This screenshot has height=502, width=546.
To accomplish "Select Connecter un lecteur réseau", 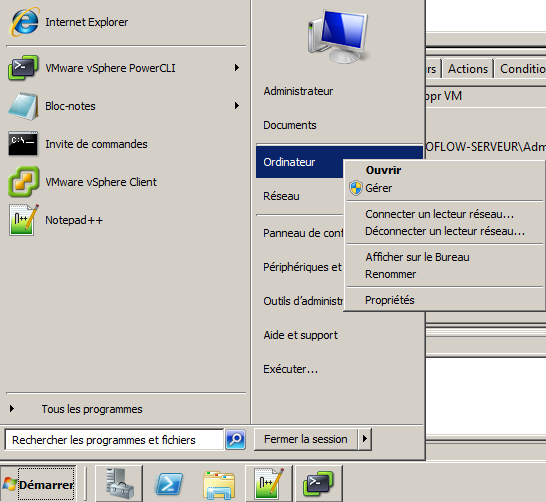I will click(444, 214).
